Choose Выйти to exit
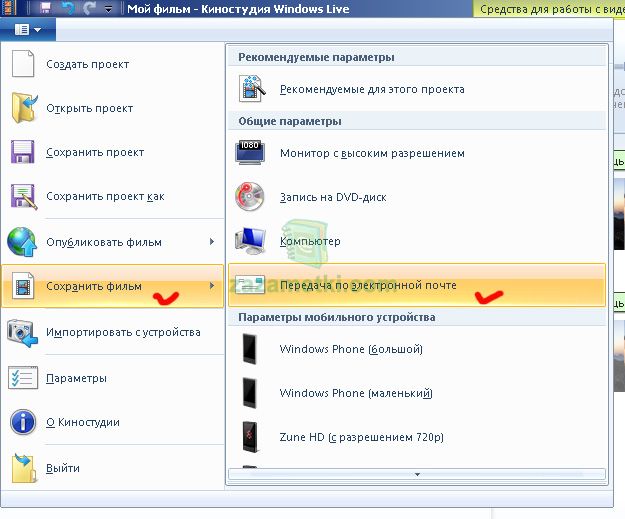 [x=63, y=468]
